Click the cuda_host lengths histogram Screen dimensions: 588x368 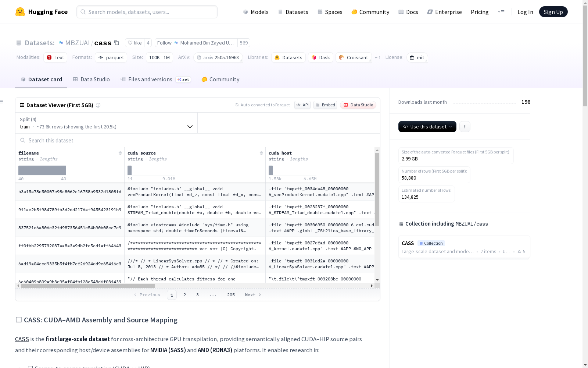[293, 170]
